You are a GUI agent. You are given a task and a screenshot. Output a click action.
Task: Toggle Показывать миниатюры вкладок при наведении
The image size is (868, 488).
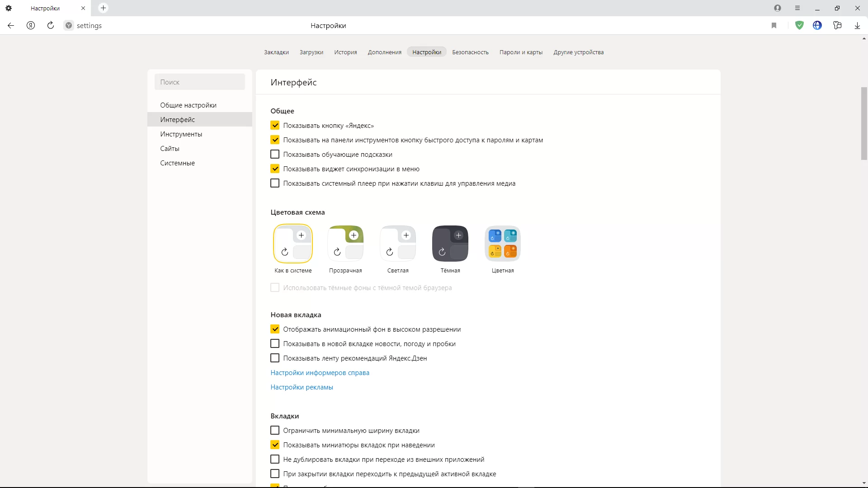[x=275, y=445]
